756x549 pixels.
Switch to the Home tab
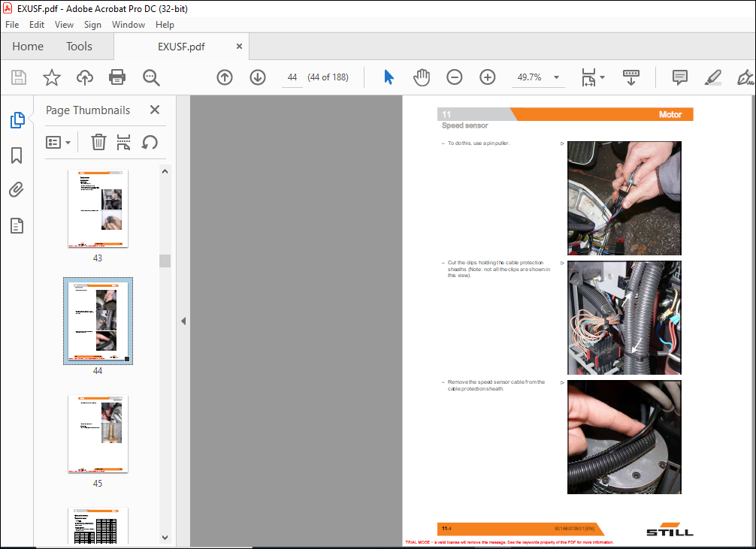28,47
